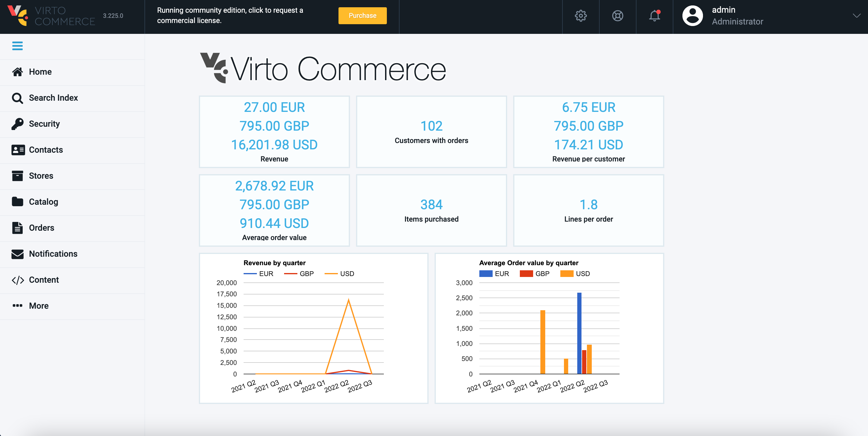Open the help lifebuoy icon
The image size is (868, 436).
point(617,15)
